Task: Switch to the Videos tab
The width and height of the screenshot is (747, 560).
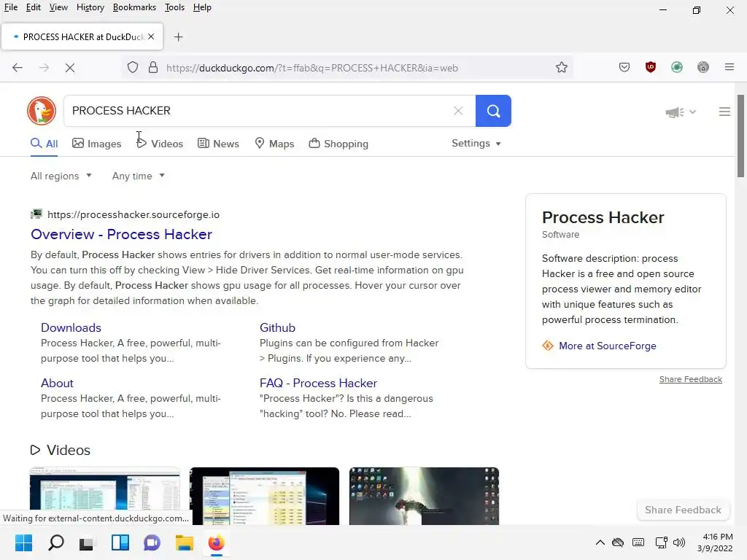Action: (x=160, y=144)
